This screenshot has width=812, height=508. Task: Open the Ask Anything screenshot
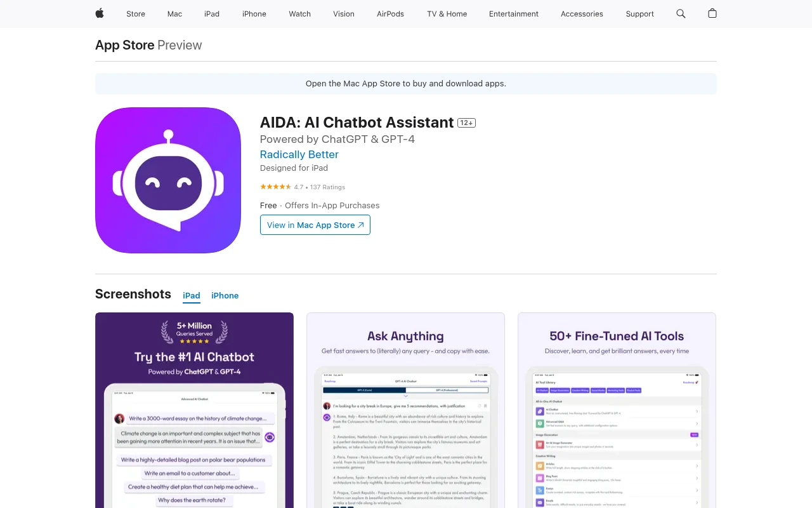point(405,410)
